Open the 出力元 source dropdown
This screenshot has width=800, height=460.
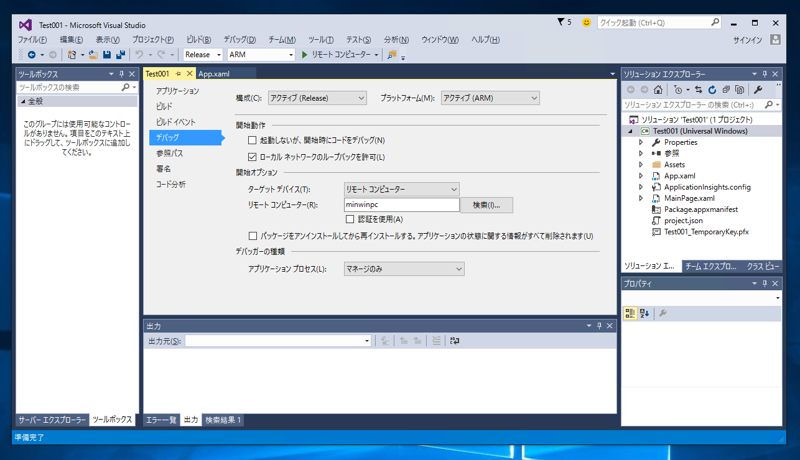(x=278, y=341)
